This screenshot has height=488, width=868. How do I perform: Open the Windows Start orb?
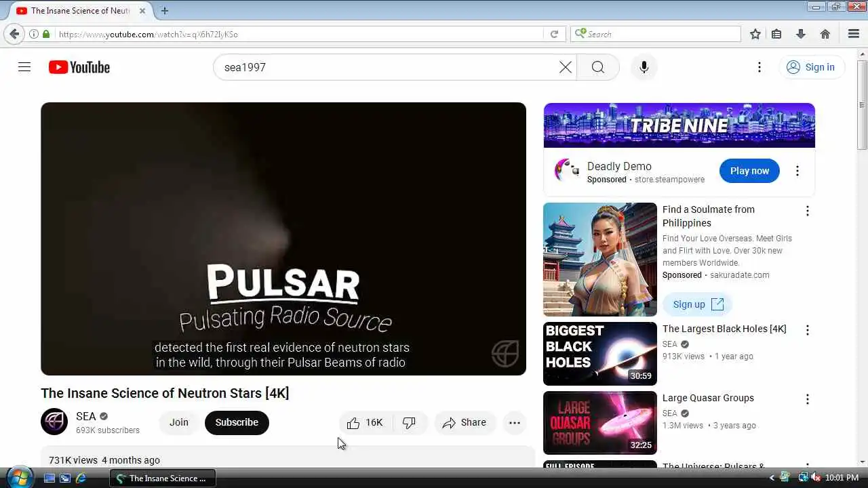point(18,477)
